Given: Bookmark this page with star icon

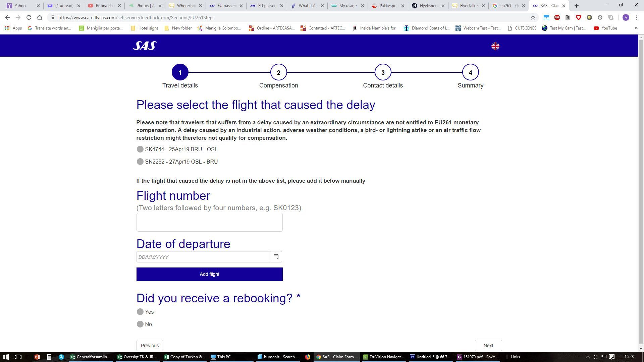Looking at the screenshot, I should point(533,17).
